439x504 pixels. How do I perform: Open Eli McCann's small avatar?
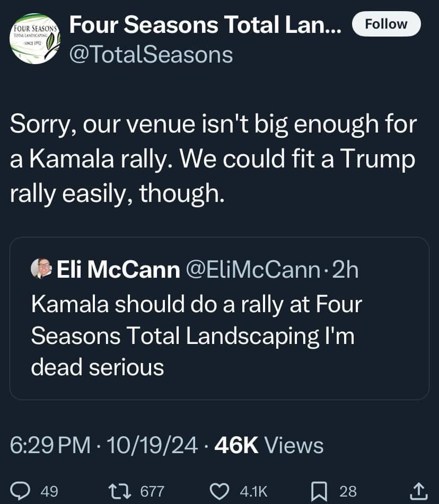(x=41, y=268)
